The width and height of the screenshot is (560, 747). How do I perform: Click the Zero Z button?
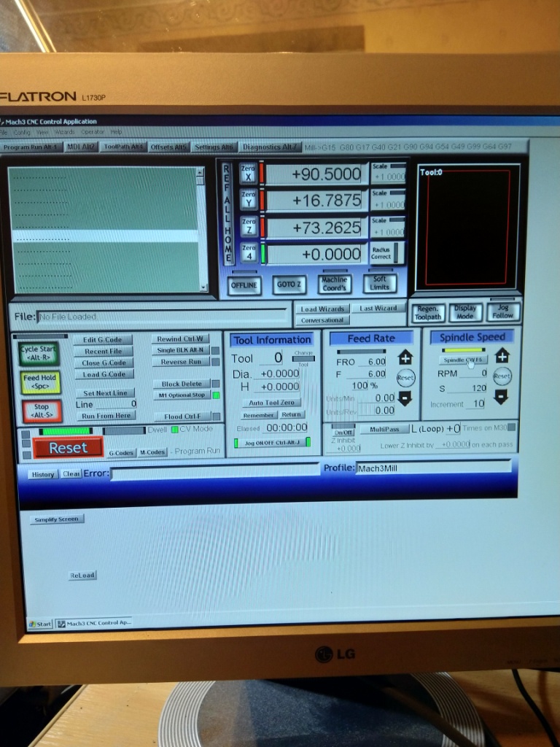pyautogui.click(x=249, y=226)
